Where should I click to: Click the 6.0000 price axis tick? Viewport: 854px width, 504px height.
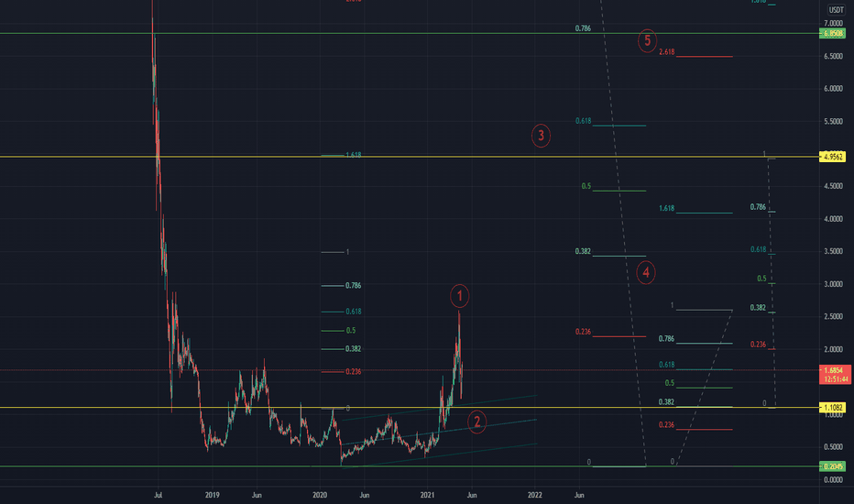click(x=833, y=89)
